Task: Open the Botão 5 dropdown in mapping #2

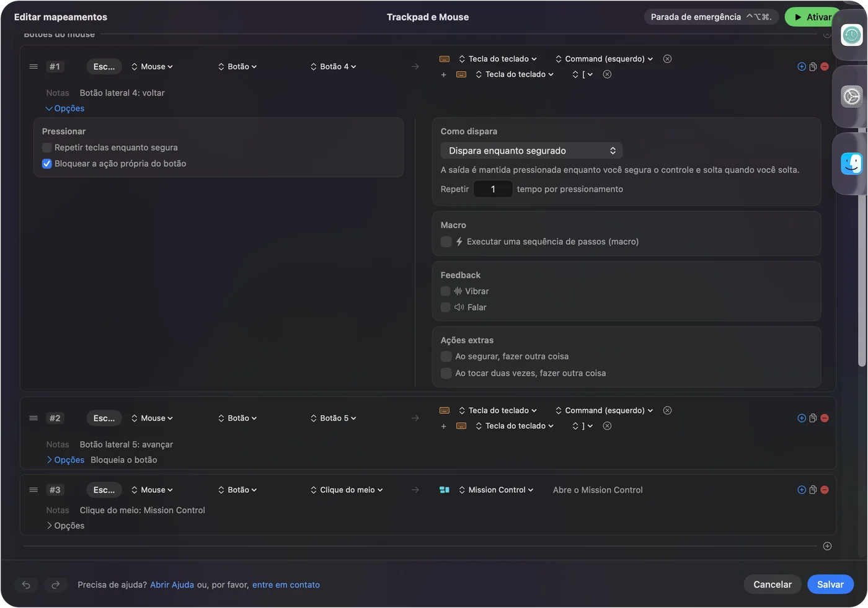Action: (334, 418)
